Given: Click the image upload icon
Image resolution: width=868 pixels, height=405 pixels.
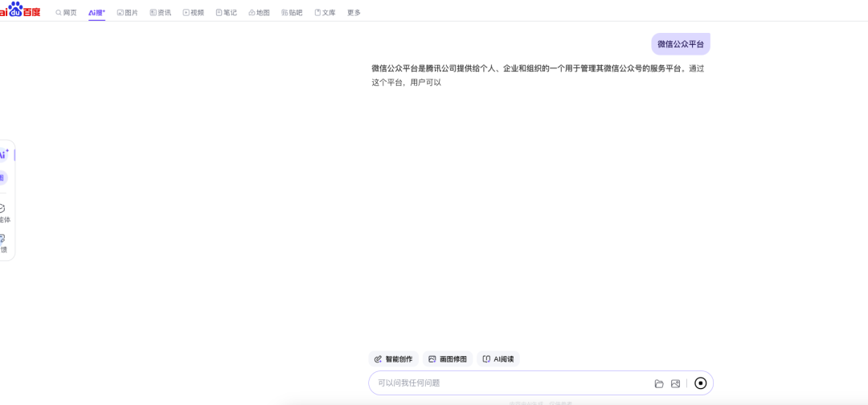Looking at the screenshot, I should (675, 383).
